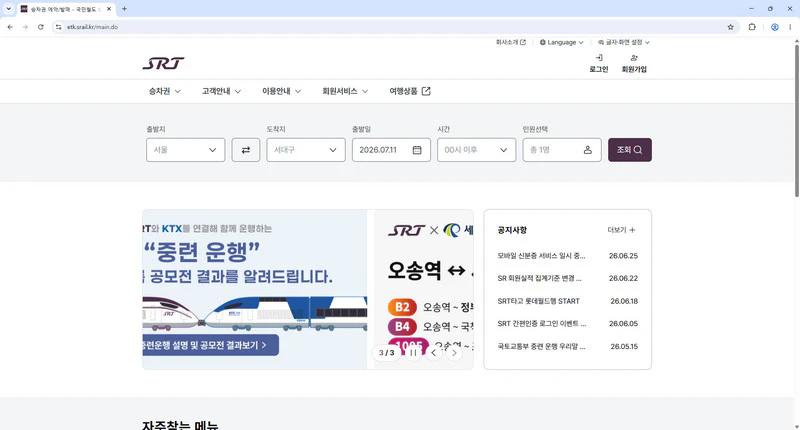Open 글자·화면 설정 dropdown
Image resolution: width=800 pixels, height=430 pixels.
(x=623, y=42)
